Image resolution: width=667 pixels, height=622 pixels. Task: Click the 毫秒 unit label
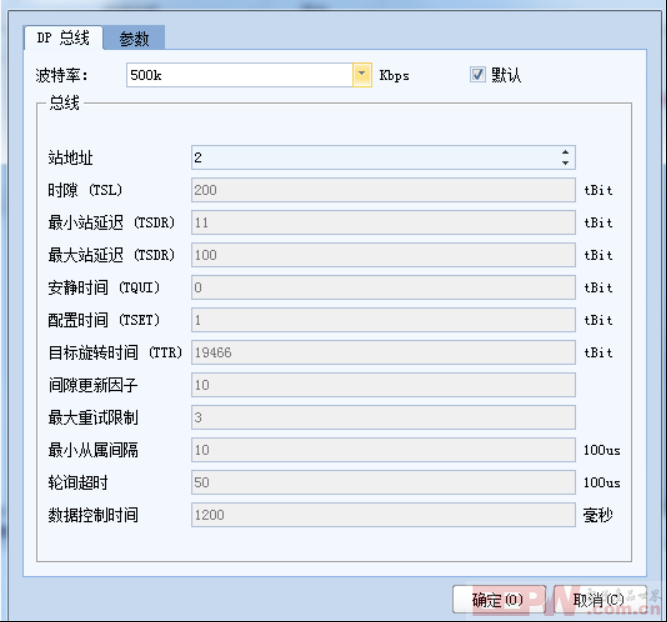598,515
